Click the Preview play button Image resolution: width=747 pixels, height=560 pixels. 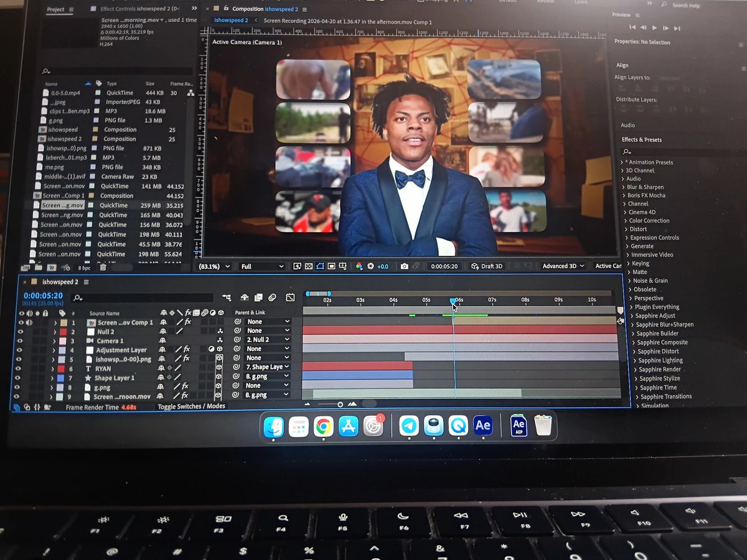tap(654, 27)
